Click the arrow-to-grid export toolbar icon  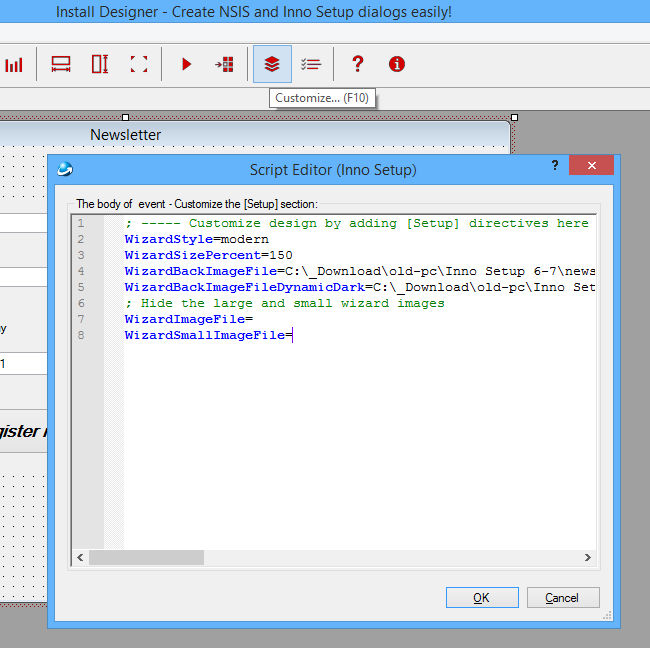click(x=224, y=64)
